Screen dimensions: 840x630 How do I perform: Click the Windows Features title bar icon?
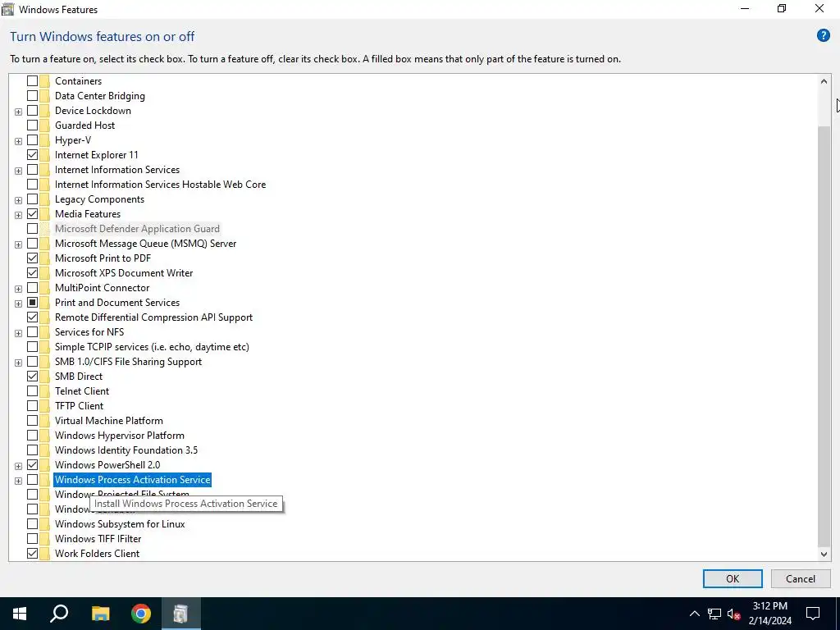point(7,9)
